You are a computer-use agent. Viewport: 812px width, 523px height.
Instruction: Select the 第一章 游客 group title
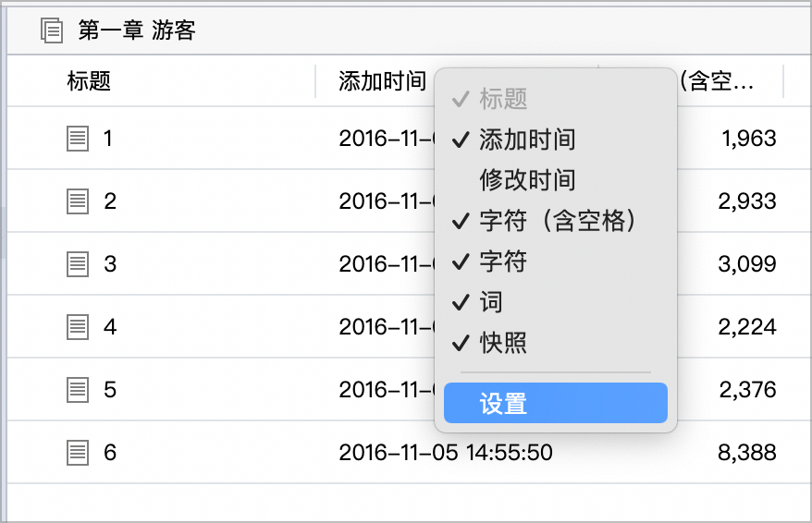[x=137, y=30]
